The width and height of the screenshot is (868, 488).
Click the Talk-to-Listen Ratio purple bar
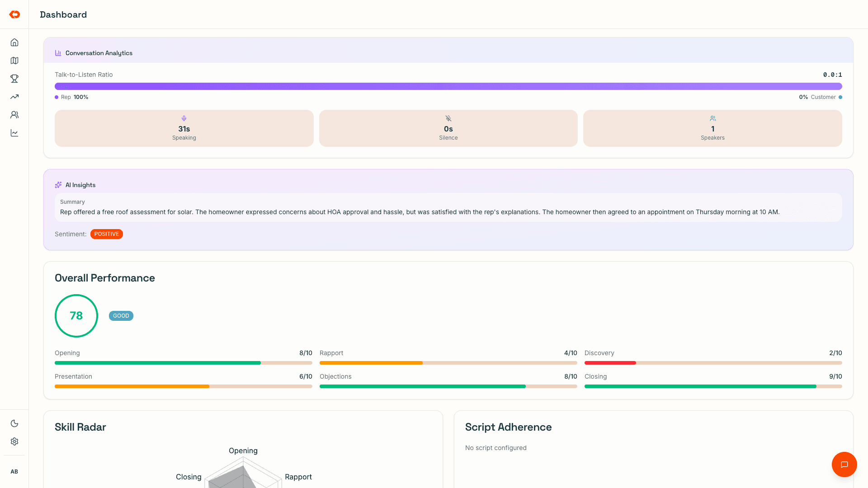[448, 86]
